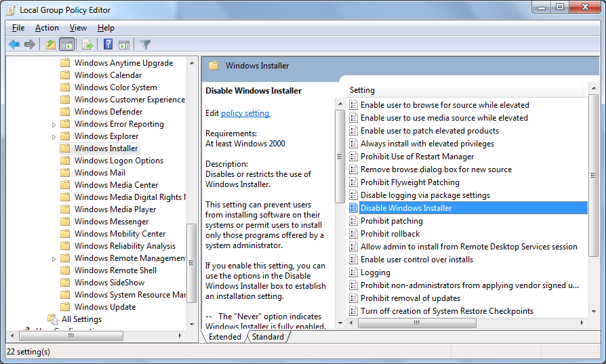Viewport: 606px width, 364px height.
Task: Click settings list horizontal scrollbar thumb
Action: click(417, 323)
